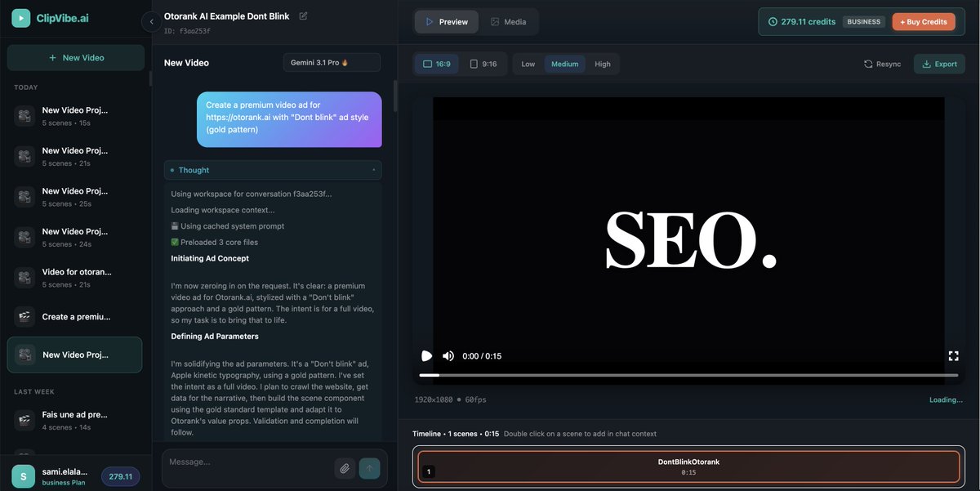
Task: Send the message with arrow button
Action: (369, 468)
